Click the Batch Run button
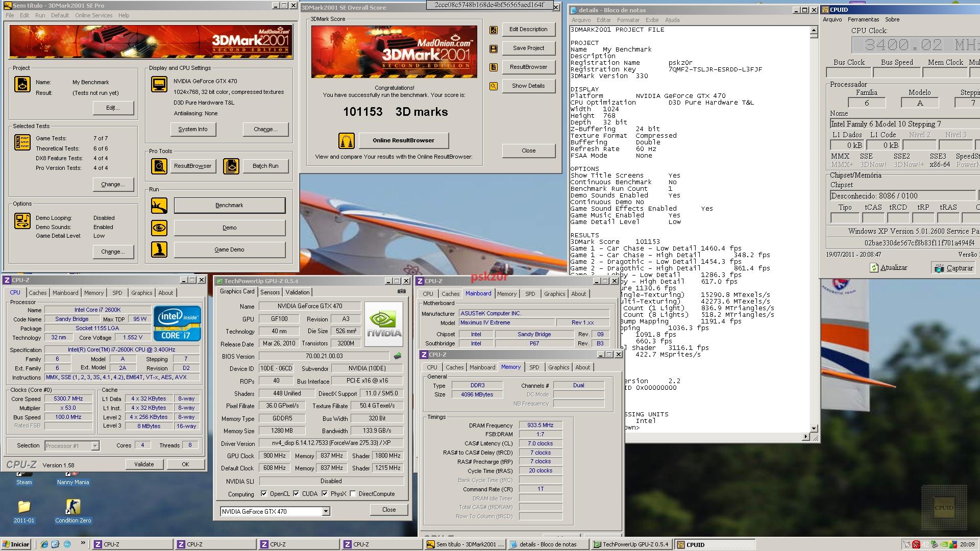This screenshot has height=551, width=980. click(x=265, y=166)
